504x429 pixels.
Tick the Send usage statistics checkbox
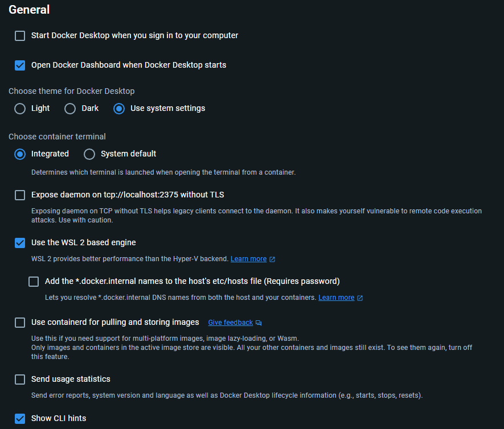20,379
